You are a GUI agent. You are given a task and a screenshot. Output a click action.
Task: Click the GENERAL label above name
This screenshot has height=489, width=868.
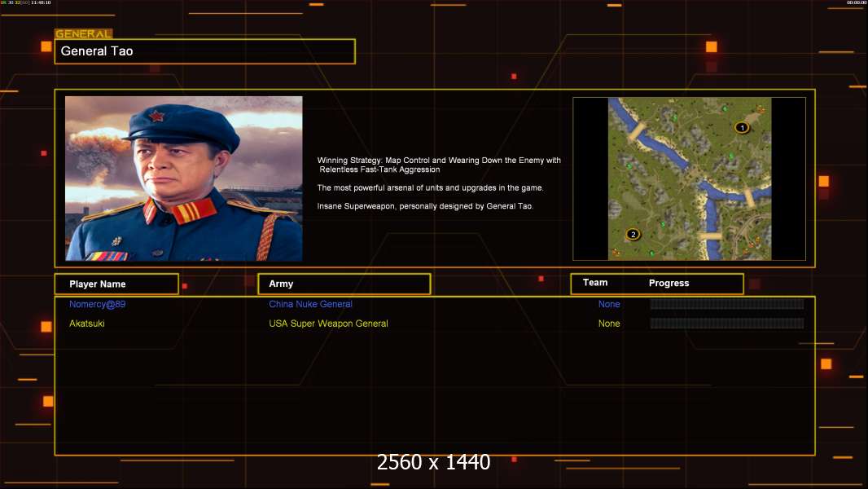[x=84, y=33]
